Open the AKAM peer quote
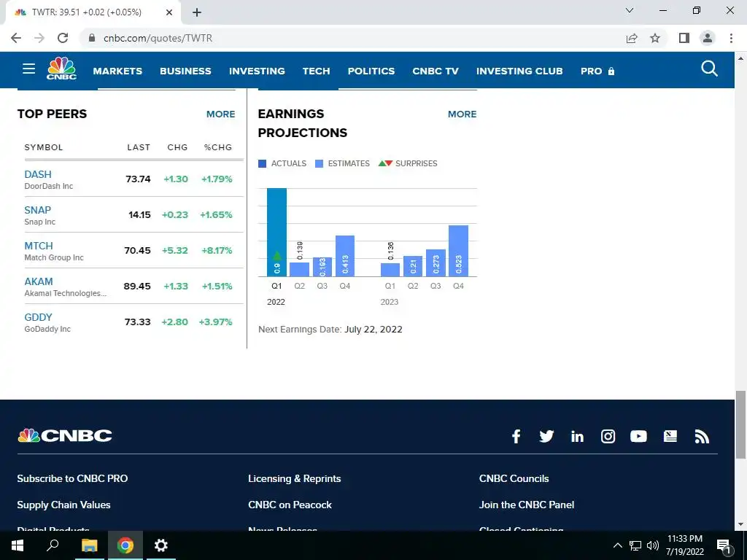The height and width of the screenshot is (560, 747). tap(39, 281)
